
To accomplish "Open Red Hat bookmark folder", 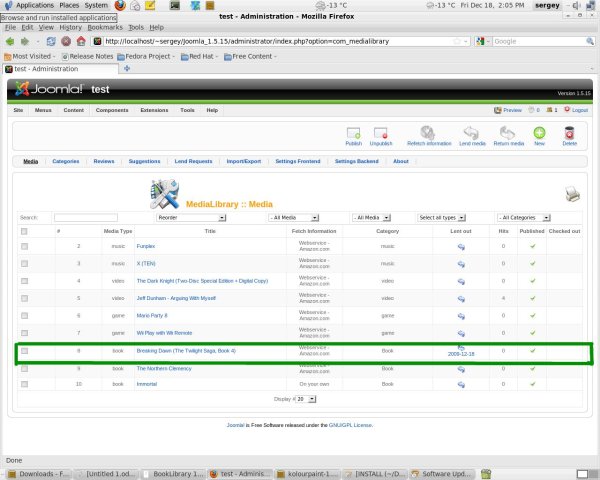I will point(199,56).
